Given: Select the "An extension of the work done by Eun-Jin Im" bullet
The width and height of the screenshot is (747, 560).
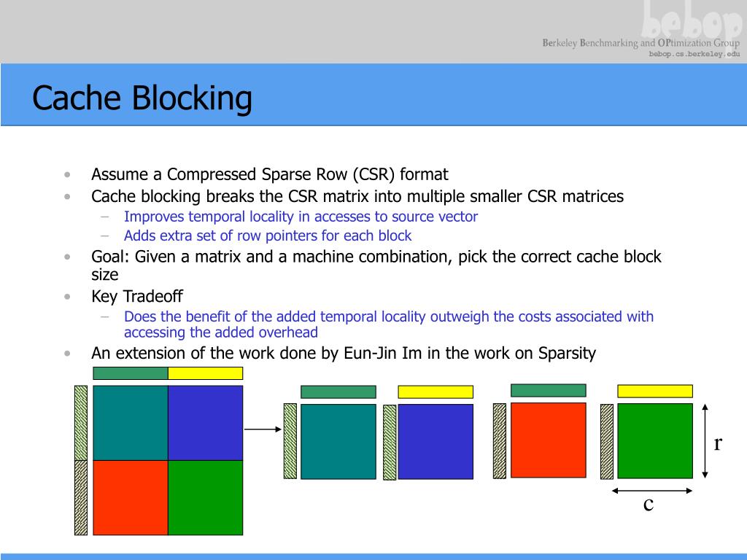Looking at the screenshot, I should pos(344,354).
